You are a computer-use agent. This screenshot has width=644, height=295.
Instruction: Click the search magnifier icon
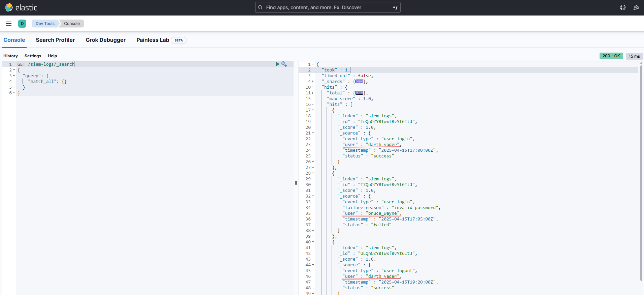[260, 7]
